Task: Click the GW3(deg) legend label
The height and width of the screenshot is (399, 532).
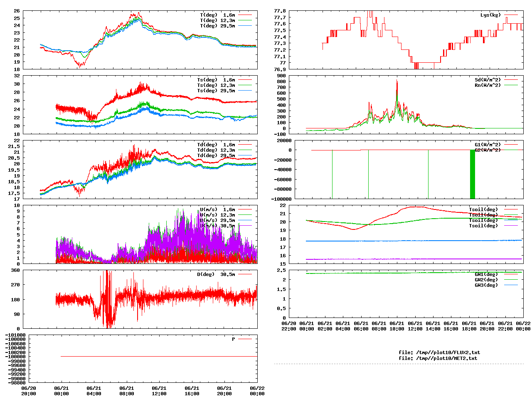Action: (486, 285)
